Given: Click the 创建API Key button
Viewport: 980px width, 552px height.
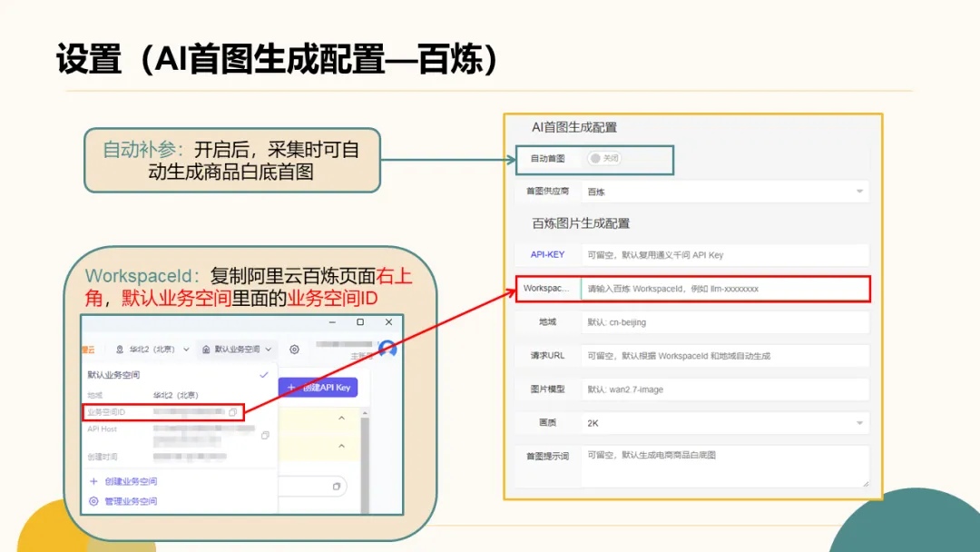Looking at the screenshot, I should pyautogui.click(x=318, y=388).
